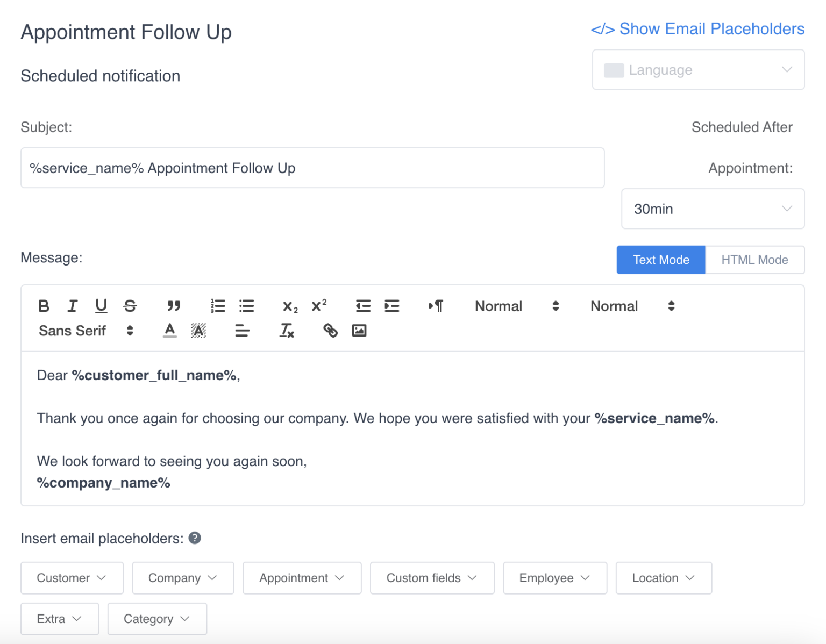Open the font color picker
Image resolution: width=826 pixels, height=644 pixels.
point(169,331)
